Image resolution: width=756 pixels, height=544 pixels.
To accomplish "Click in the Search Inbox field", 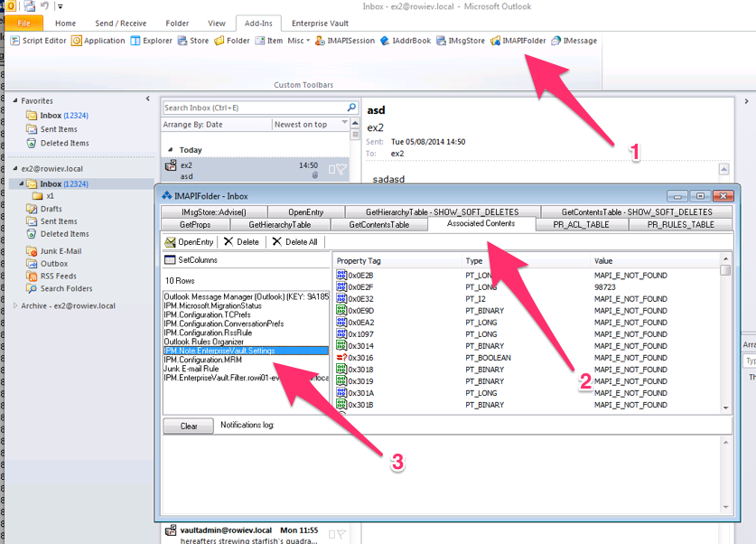I will pos(254,108).
